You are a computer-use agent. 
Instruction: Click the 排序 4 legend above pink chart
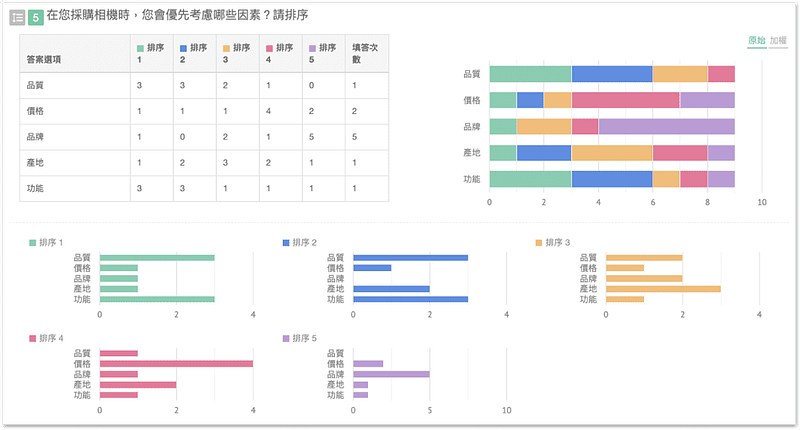[x=46, y=338]
